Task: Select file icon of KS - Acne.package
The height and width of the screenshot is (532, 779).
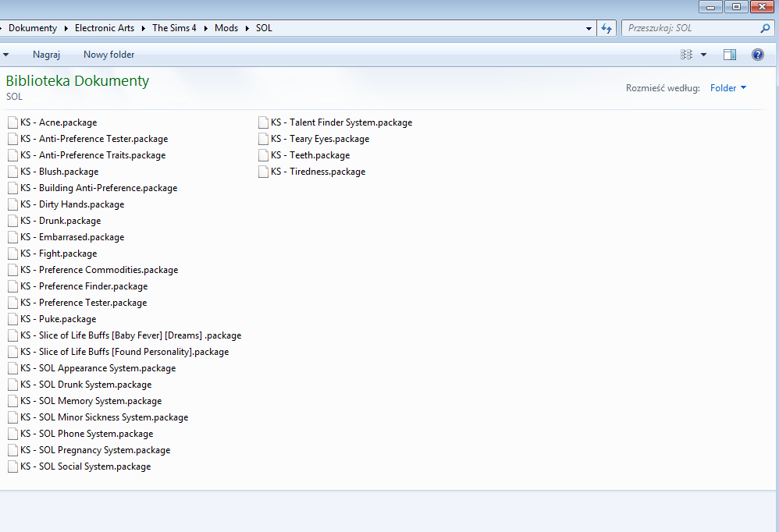Action: pyautogui.click(x=13, y=122)
